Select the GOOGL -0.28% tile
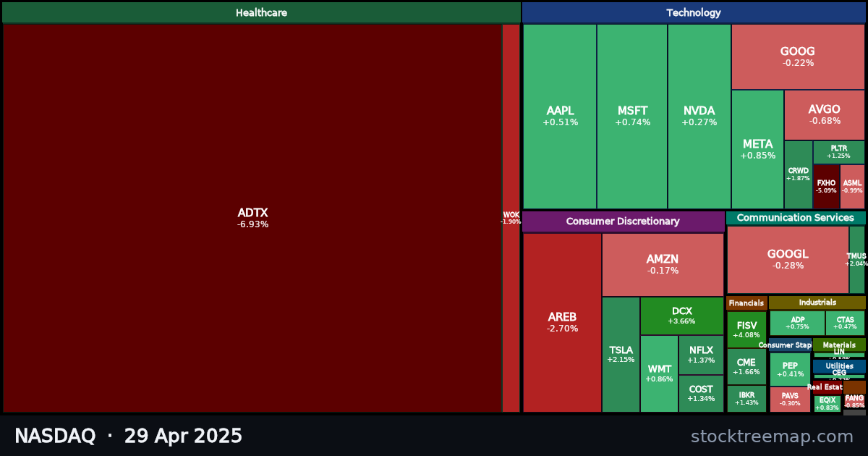The width and height of the screenshot is (868, 456). [788, 260]
